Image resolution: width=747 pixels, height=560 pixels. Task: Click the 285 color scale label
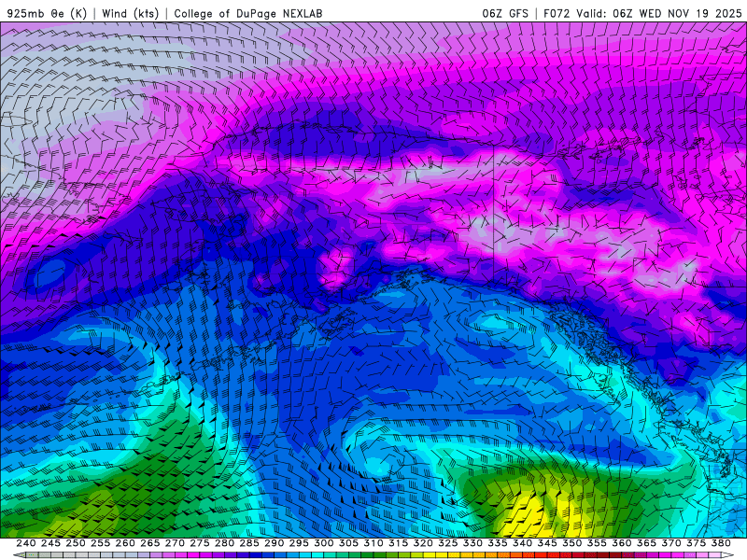(248, 543)
